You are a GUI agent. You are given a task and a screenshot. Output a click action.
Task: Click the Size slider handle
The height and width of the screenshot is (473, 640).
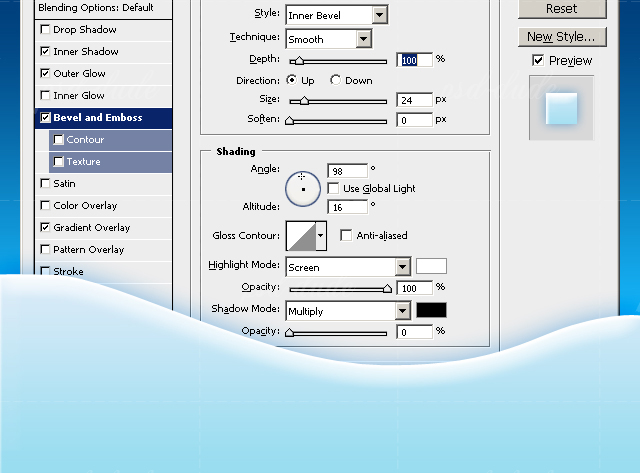(304, 100)
